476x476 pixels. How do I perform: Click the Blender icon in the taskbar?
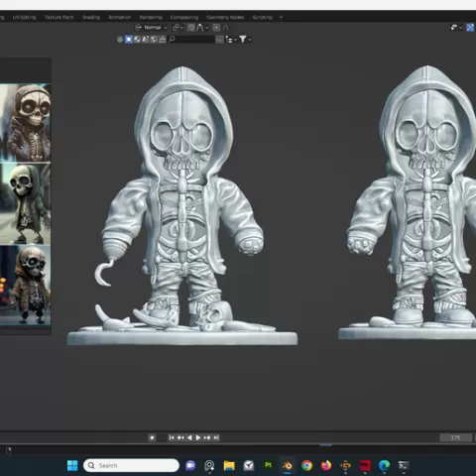[288, 465]
